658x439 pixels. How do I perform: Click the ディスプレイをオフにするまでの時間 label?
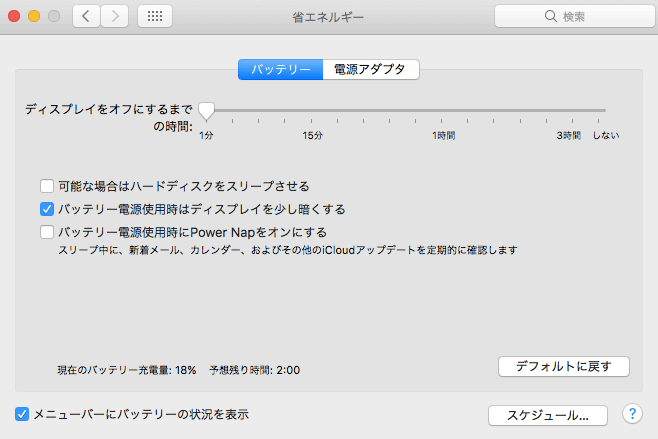click(109, 118)
